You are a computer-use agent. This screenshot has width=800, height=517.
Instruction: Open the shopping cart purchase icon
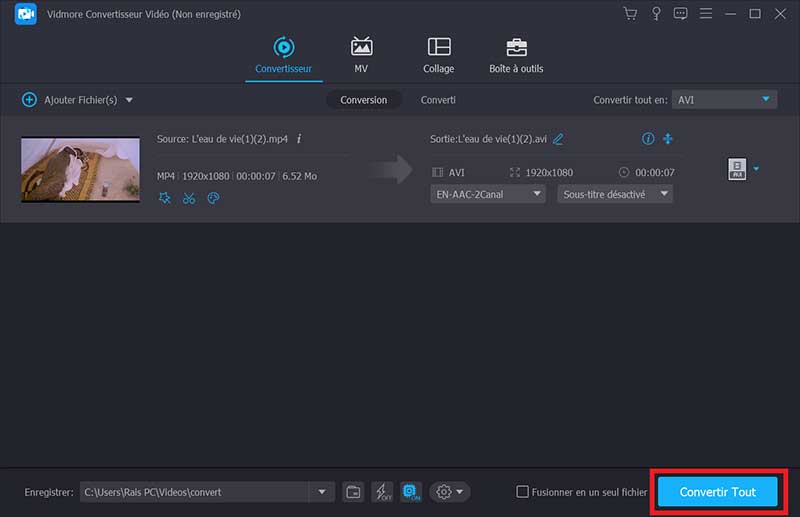(630, 14)
